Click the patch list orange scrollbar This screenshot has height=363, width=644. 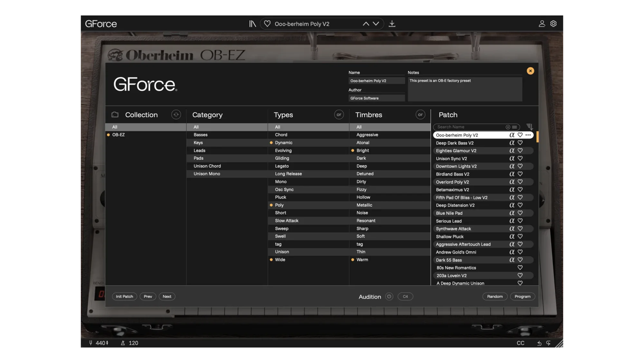point(537,137)
